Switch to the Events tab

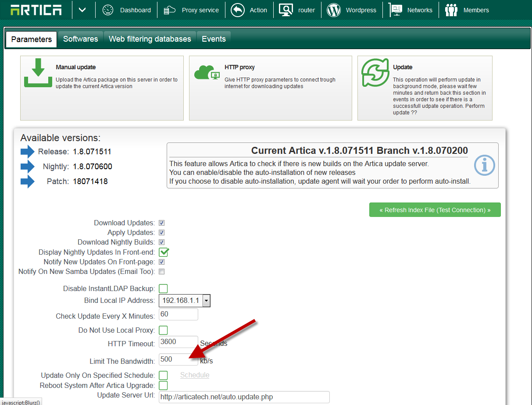click(x=214, y=39)
